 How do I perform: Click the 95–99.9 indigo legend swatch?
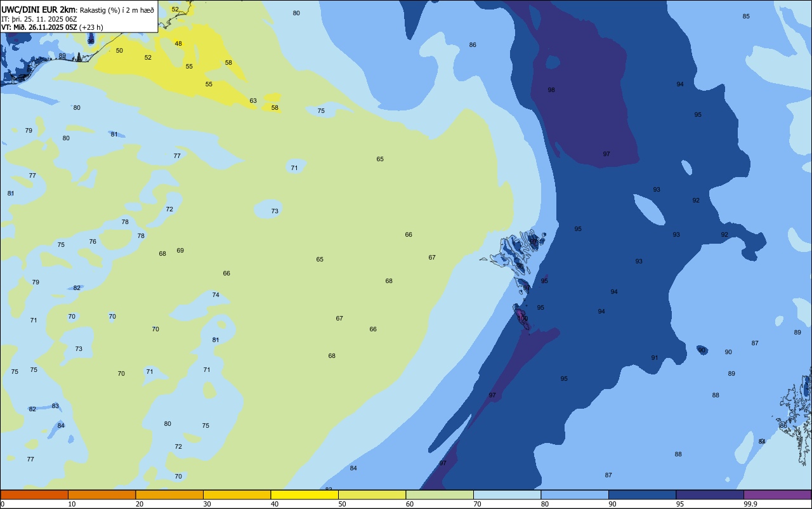coord(710,494)
